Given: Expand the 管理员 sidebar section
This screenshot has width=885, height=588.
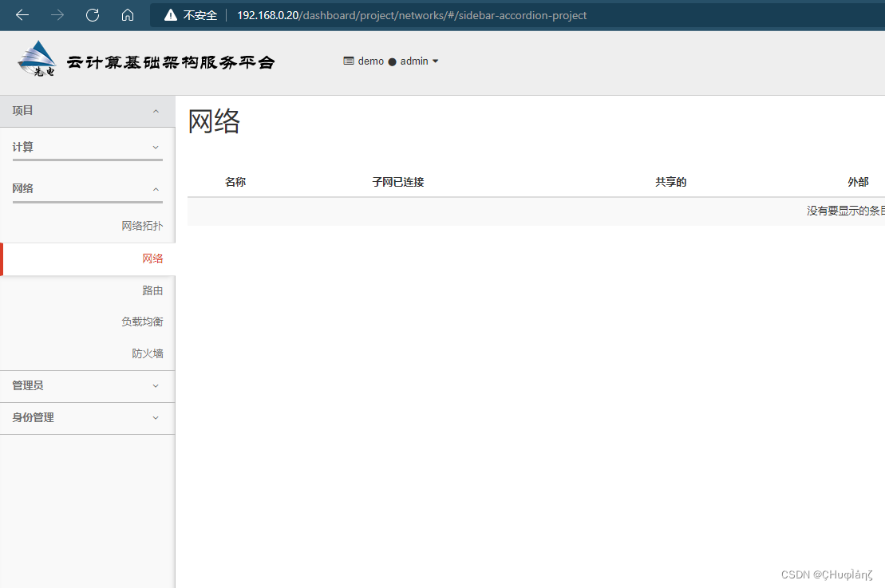Looking at the screenshot, I should (88, 386).
